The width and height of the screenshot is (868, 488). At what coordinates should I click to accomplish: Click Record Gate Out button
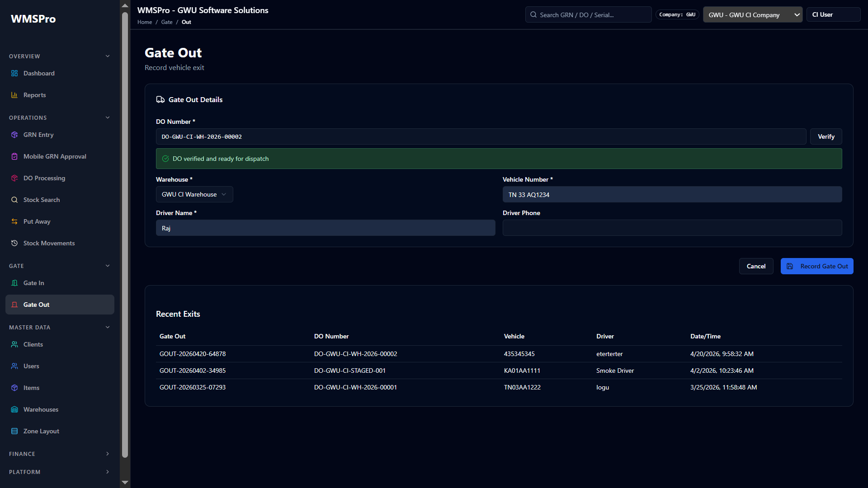pos(817,266)
